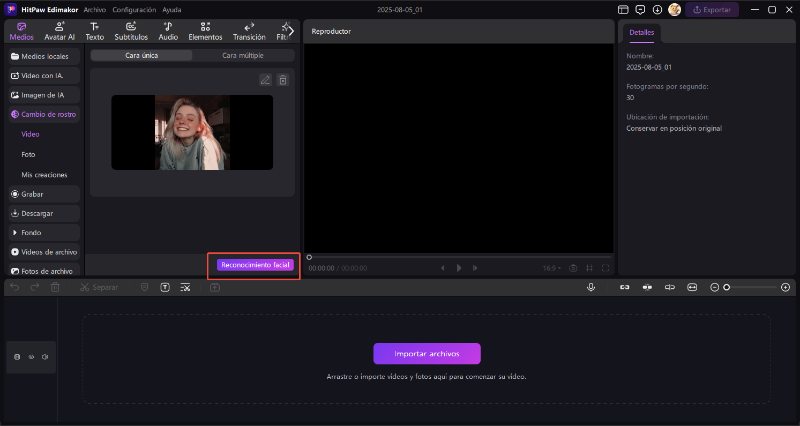Viewport: 800px width, 426px height.
Task: Open Mis creaciones in the sidebar
Action: pyautogui.click(x=44, y=174)
